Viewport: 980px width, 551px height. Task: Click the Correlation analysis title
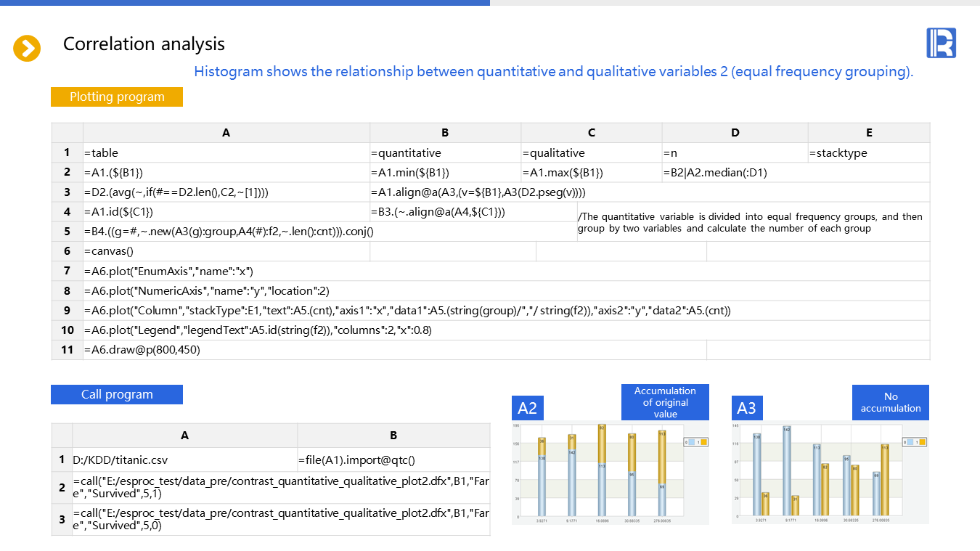click(x=144, y=44)
